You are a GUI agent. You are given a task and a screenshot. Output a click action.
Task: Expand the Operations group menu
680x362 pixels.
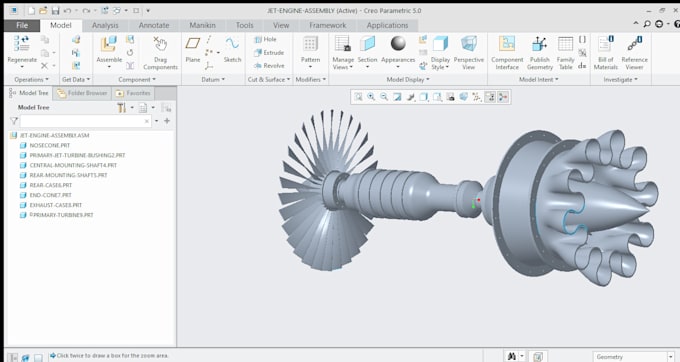[31, 80]
